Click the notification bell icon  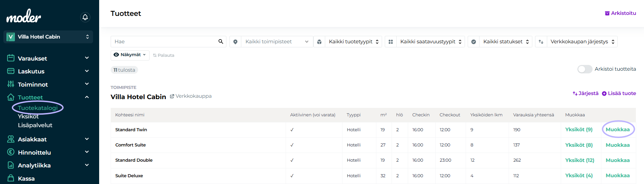(85, 17)
